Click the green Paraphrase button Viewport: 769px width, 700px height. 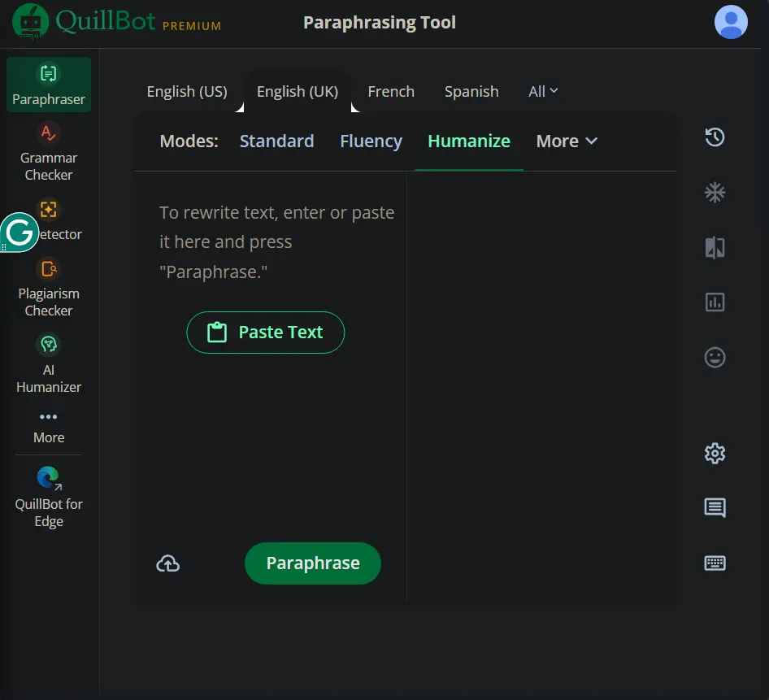312,563
